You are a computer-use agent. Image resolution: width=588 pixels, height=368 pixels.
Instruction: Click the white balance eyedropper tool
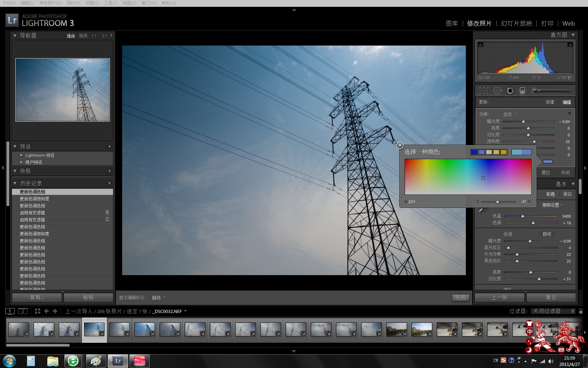tap(481, 210)
